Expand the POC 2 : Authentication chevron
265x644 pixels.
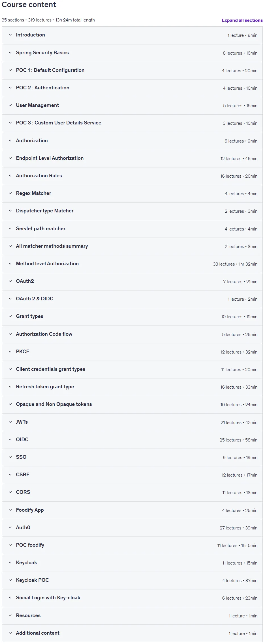10,88
